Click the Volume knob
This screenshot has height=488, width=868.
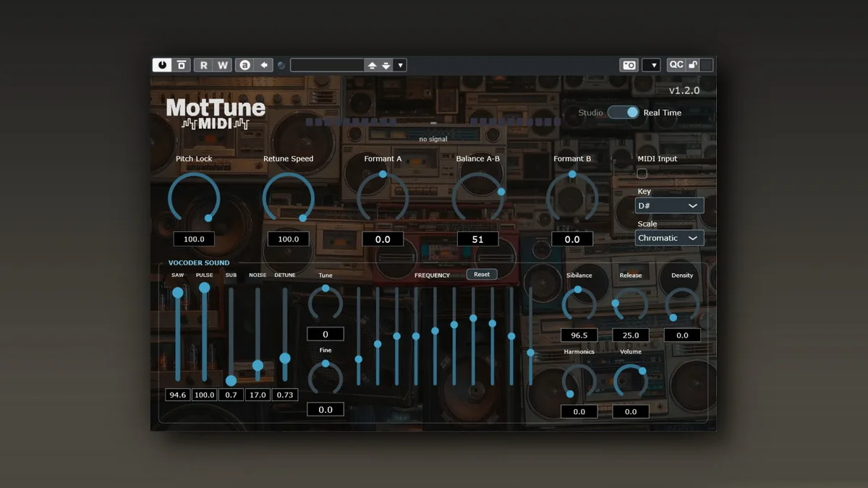(631, 380)
